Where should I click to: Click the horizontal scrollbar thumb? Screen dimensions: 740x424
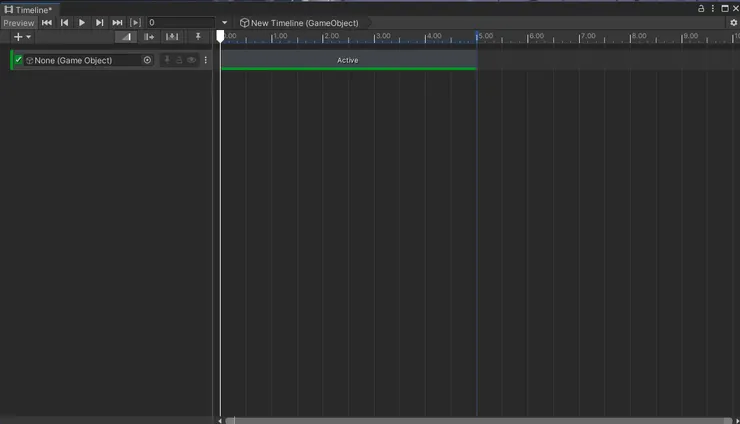[x=479, y=421]
